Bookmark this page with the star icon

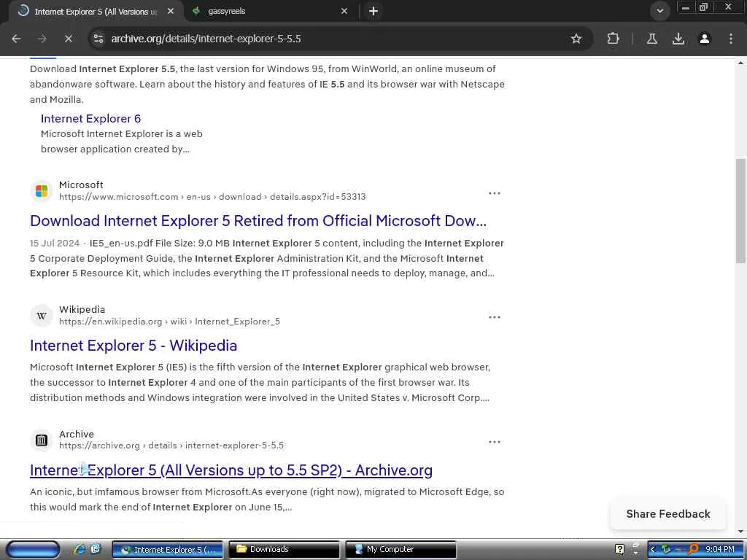tap(576, 39)
